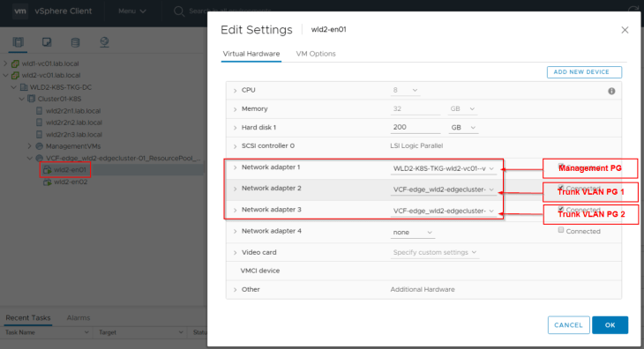The width and height of the screenshot is (644, 349).
Task: Expand the SCSI controller 0 row
Action: [x=235, y=146]
